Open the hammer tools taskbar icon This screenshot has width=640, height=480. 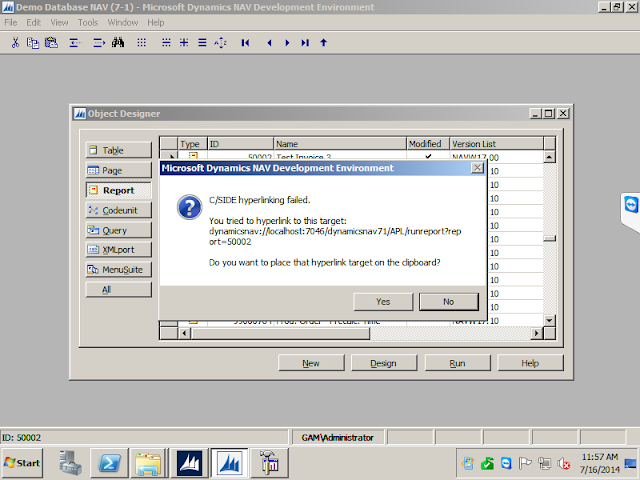coord(270,463)
